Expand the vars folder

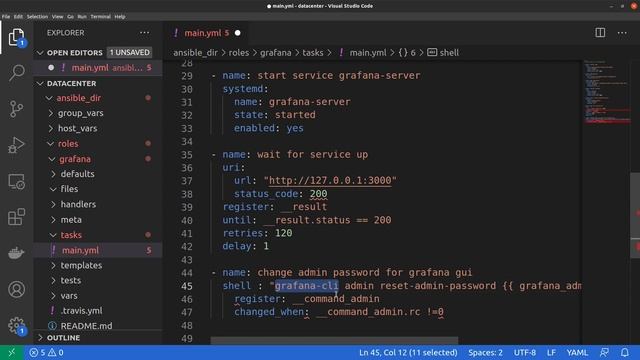(53, 296)
